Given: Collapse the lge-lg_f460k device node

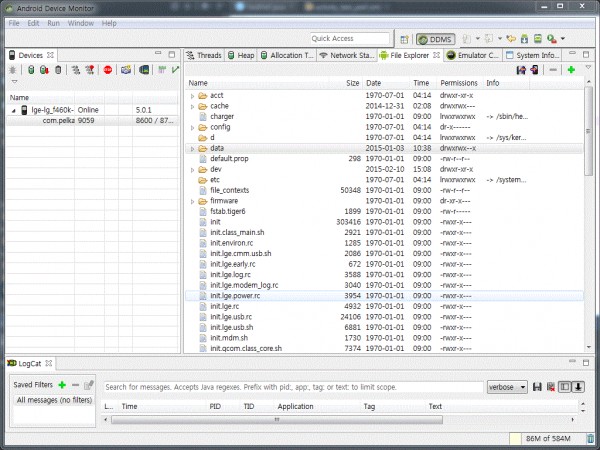Looking at the screenshot, I should point(14,111).
